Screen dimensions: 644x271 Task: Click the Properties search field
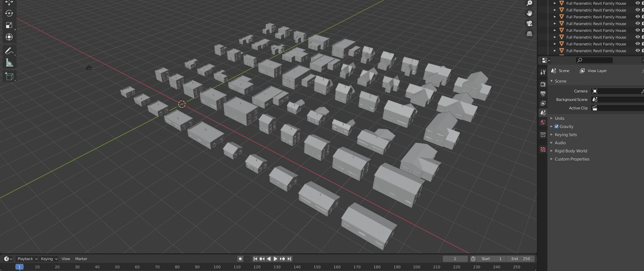pos(594,60)
